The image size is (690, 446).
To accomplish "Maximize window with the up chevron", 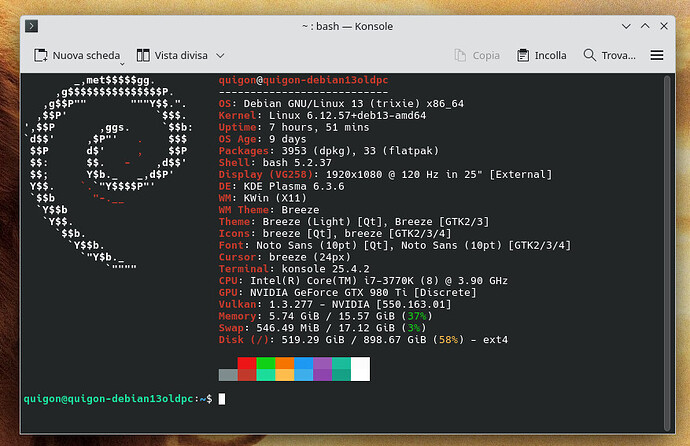I will [x=645, y=26].
